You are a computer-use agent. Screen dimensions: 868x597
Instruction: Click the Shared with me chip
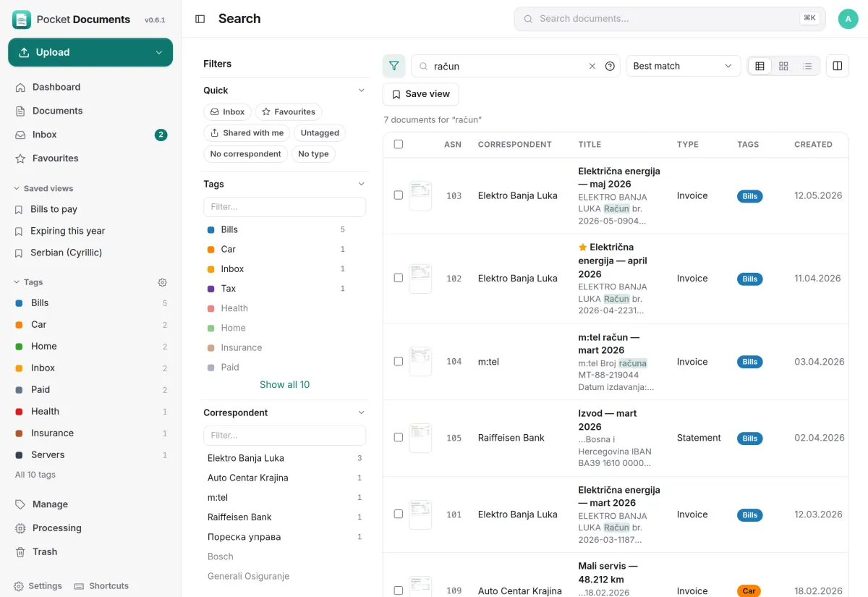[247, 133]
